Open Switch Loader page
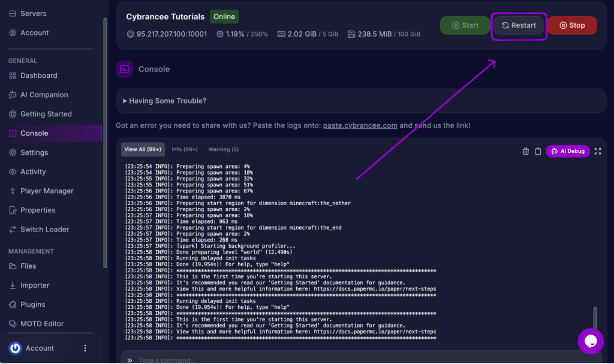 click(44, 229)
